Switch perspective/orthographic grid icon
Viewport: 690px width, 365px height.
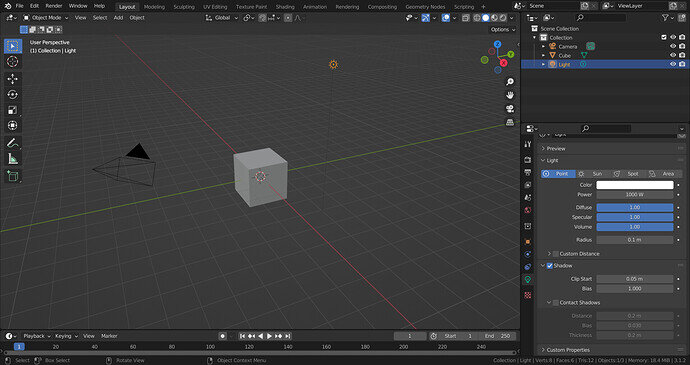point(510,122)
